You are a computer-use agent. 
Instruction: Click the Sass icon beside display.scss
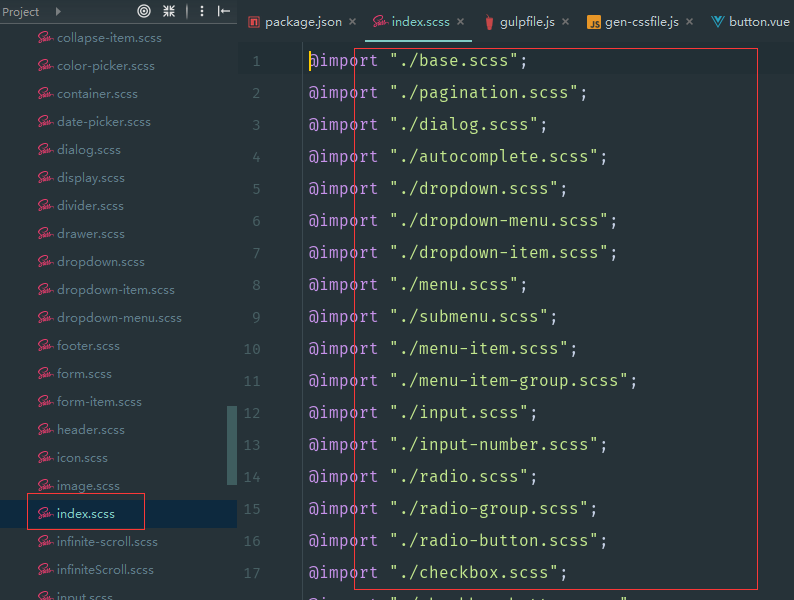click(x=46, y=177)
